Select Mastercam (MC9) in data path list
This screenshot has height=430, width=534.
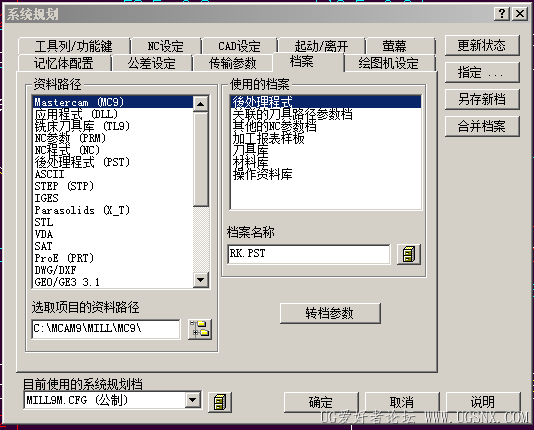113,102
